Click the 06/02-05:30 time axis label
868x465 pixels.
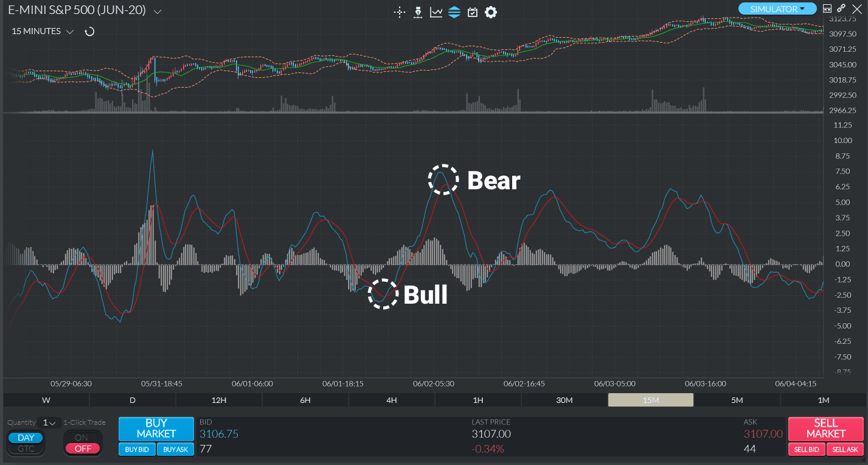click(x=433, y=384)
